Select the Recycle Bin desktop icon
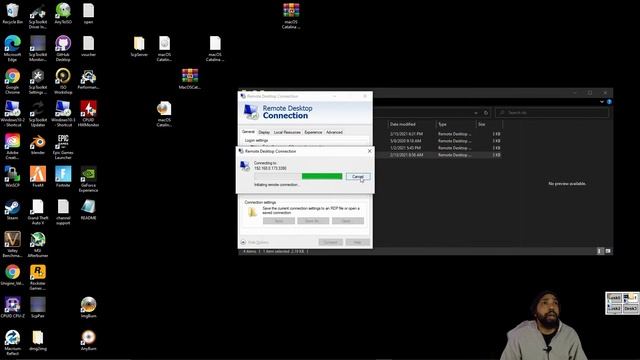Screen dimensions: 640x360 pyautogui.click(x=13, y=13)
